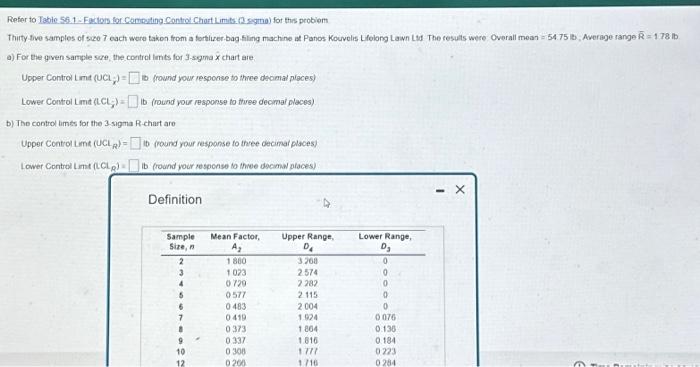This screenshot has height=367, width=700.
Task: Select the A2 value 0.337 for n=9
Action: click(236, 341)
